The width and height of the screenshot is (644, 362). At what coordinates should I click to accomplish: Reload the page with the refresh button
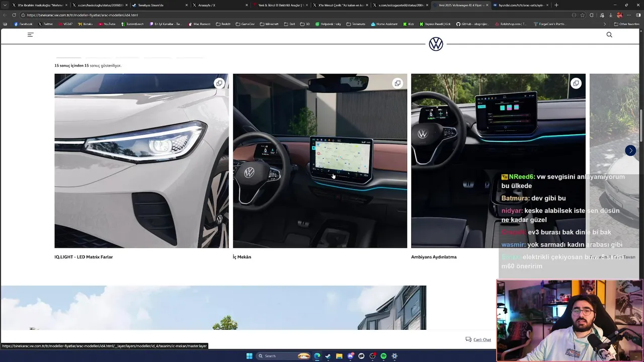(14, 15)
